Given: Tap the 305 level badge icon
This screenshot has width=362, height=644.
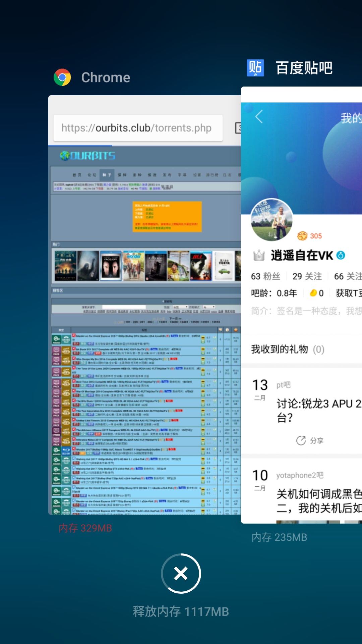Looking at the screenshot, I should [x=302, y=236].
